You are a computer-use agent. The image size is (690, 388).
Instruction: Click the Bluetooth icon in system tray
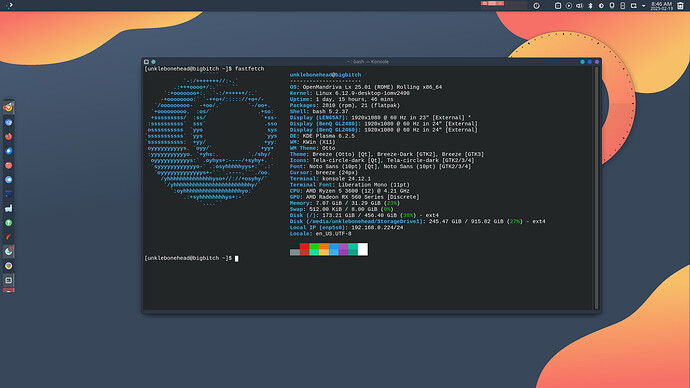pos(590,6)
